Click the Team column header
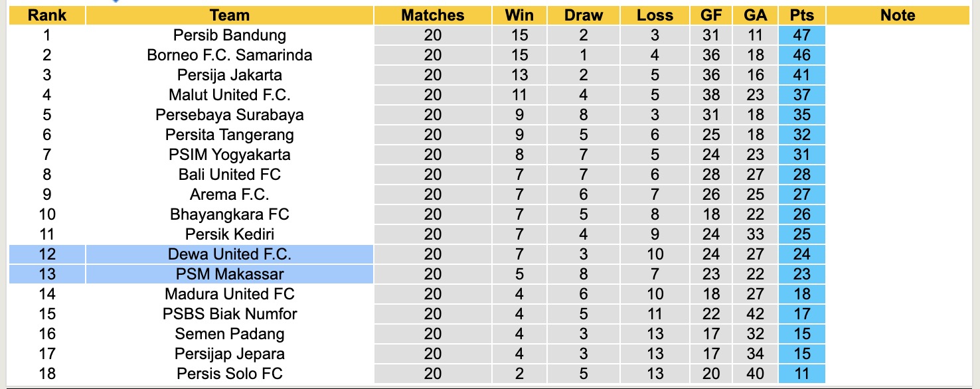This screenshot has width=980, height=389. (229, 15)
